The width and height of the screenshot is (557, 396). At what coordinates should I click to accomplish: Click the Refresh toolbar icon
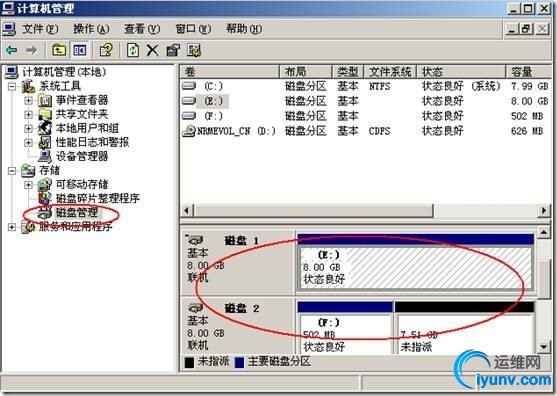click(133, 50)
